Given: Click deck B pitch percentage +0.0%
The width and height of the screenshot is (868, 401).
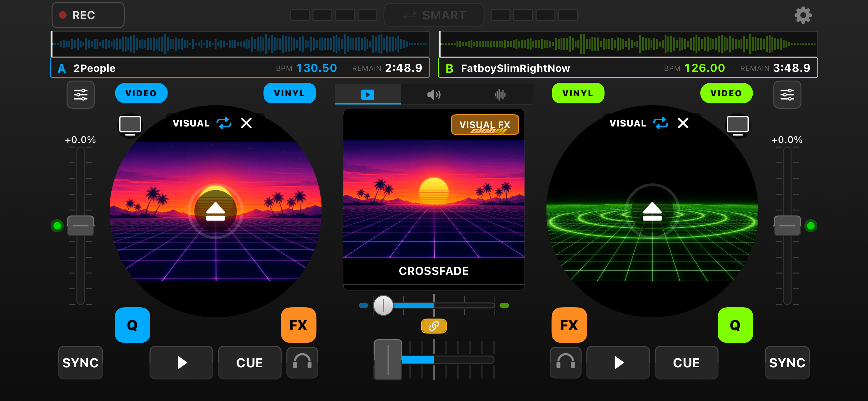Looking at the screenshot, I should point(787,140).
